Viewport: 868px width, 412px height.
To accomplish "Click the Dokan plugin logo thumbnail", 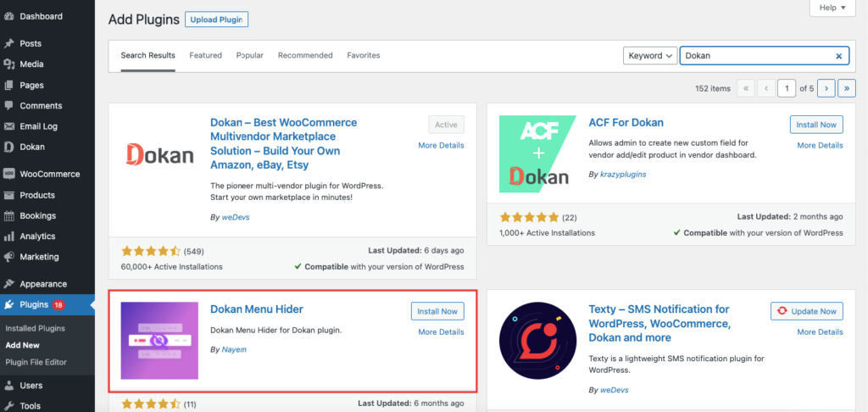I will tap(159, 154).
